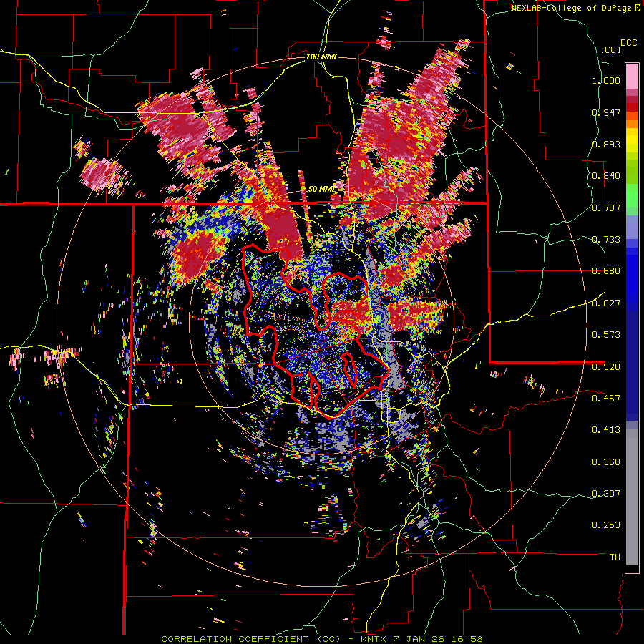Click the 50 NMI range ring label
644x644 pixels.
coord(321,189)
